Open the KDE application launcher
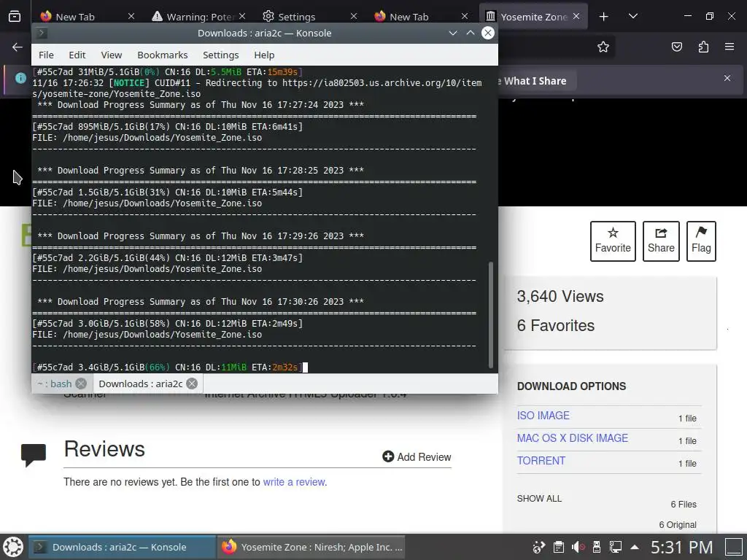This screenshot has height=560, width=747. point(13,547)
